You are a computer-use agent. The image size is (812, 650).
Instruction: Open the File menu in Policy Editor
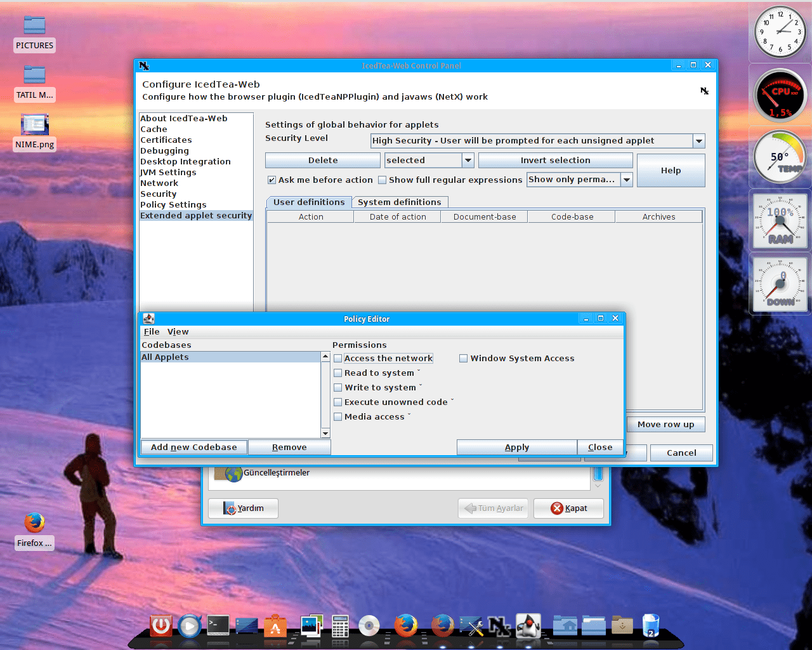tap(152, 331)
